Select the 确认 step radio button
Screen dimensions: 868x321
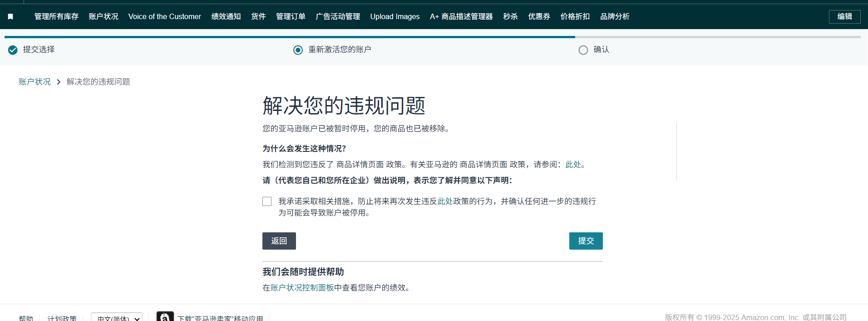[x=583, y=50]
